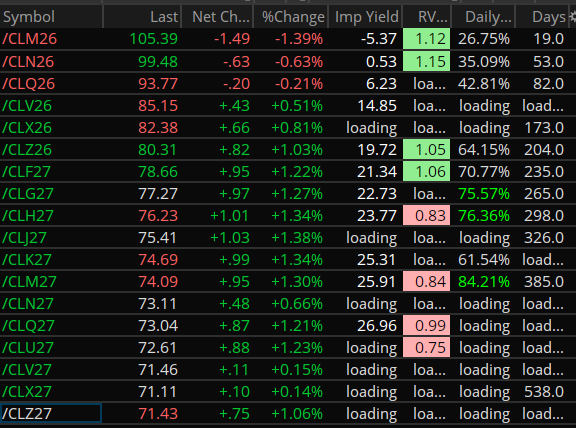Select the /CLU27 symbol
This screenshot has height=428, width=576.
click(28, 348)
